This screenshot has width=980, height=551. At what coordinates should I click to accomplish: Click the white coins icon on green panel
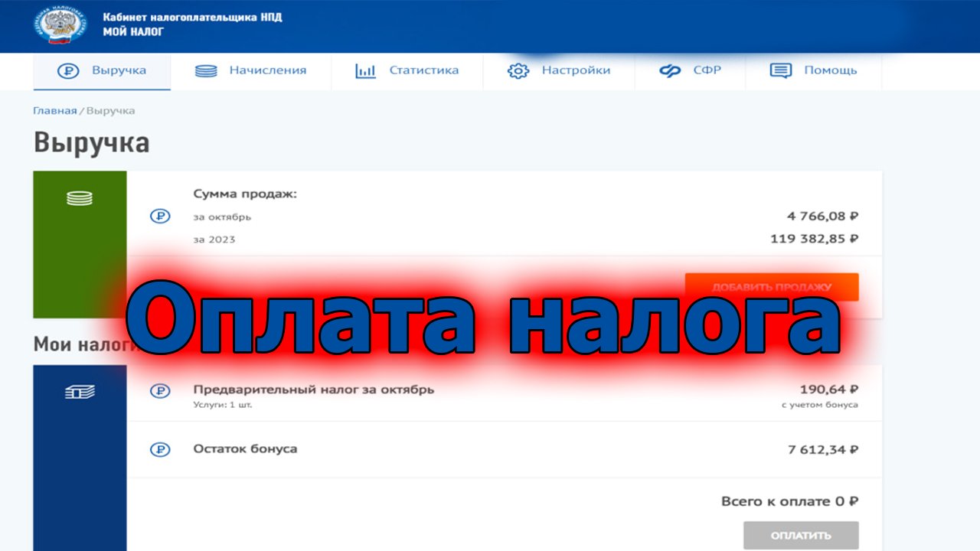pyautogui.click(x=80, y=198)
